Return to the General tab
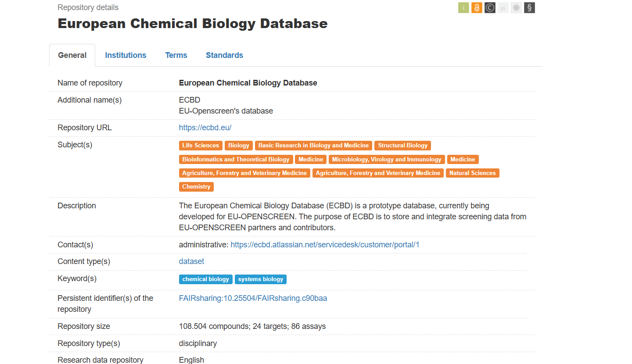This screenshot has width=632, height=364. point(72,55)
